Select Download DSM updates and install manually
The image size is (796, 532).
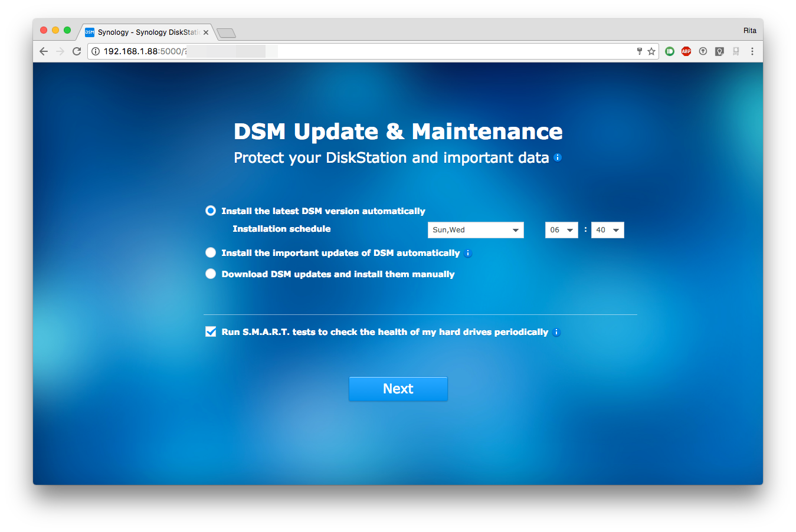(211, 274)
